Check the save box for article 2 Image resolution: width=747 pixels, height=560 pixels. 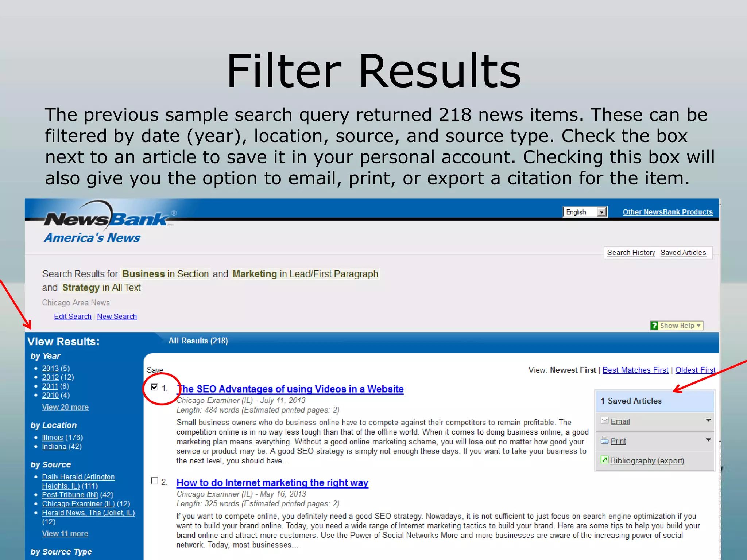(x=154, y=481)
